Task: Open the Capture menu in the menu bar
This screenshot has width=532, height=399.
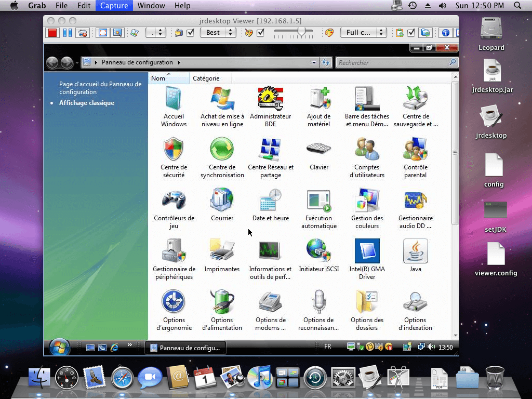Action: coord(114,6)
